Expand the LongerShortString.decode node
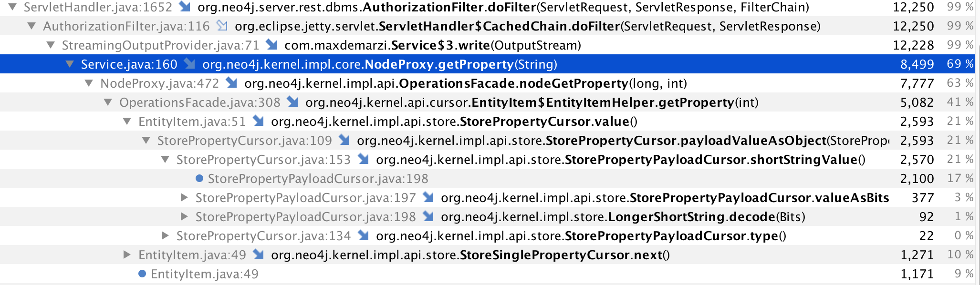This screenshot has width=980, height=285. (x=185, y=217)
